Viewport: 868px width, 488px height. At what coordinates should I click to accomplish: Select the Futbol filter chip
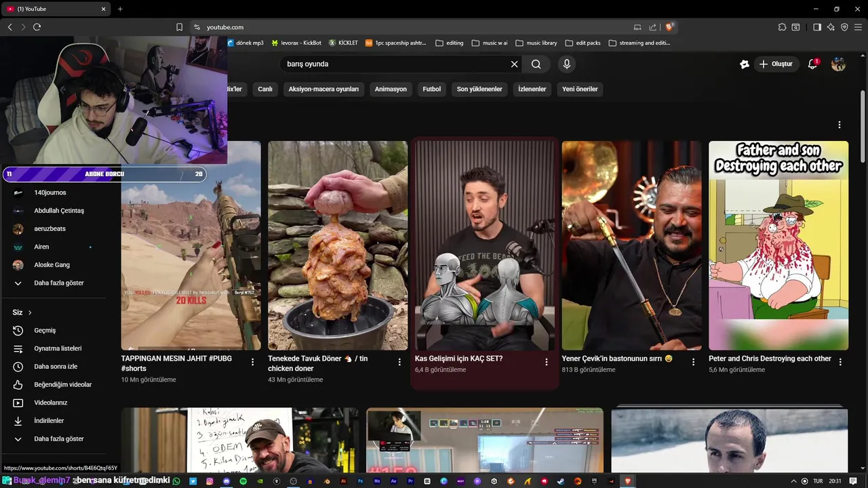pos(431,89)
